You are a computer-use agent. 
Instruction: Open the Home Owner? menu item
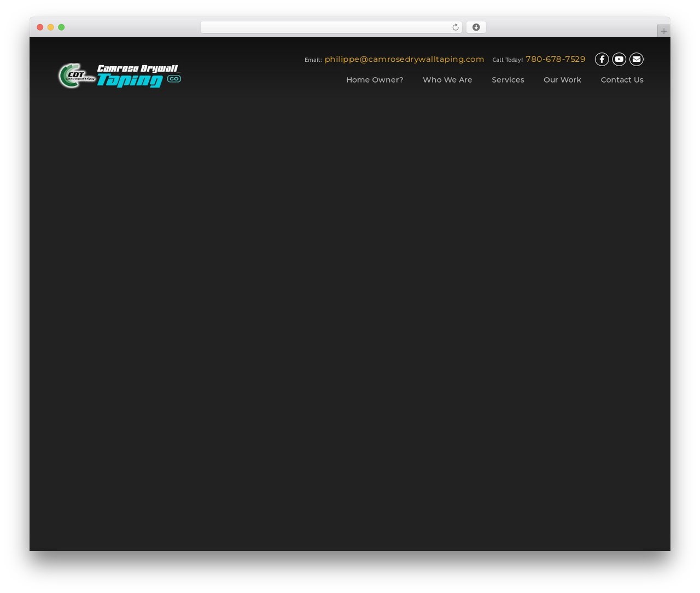tap(375, 80)
